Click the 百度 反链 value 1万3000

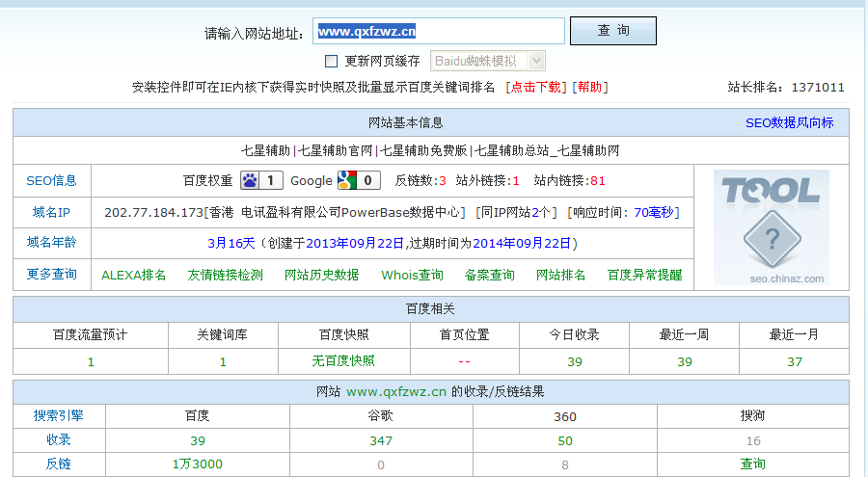(x=197, y=464)
